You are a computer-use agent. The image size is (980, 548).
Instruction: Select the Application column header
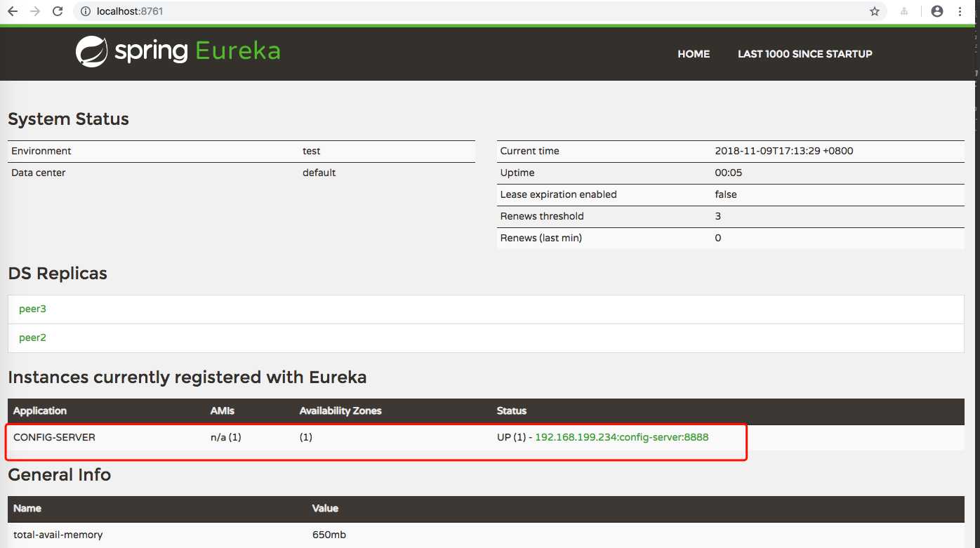[40, 410]
